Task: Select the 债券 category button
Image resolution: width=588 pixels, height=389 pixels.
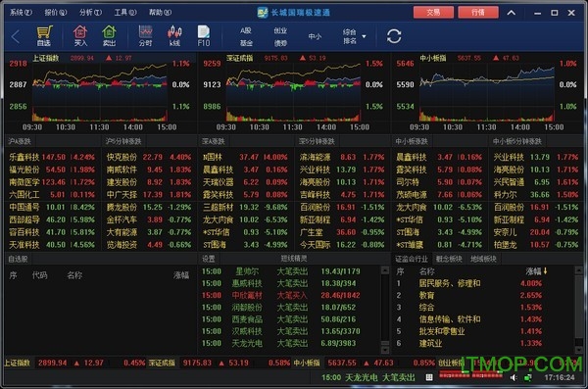Action: [x=280, y=43]
